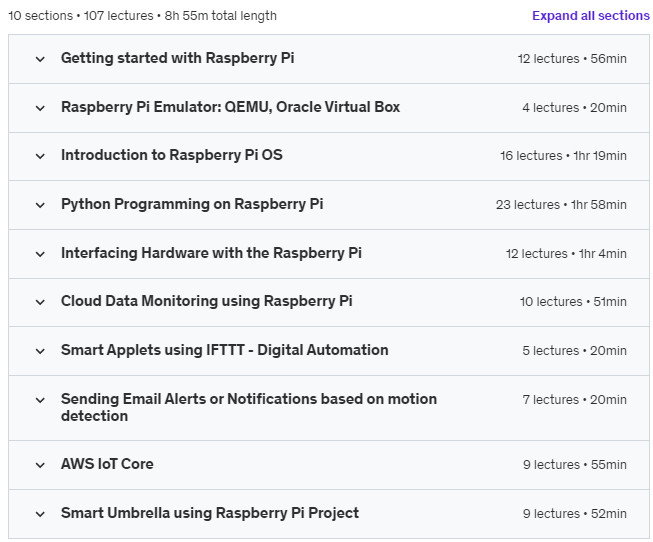This screenshot has height=542, width=653.
Task: Expand chevron for Getting started with Raspberry Pi
Action: click(x=40, y=59)
